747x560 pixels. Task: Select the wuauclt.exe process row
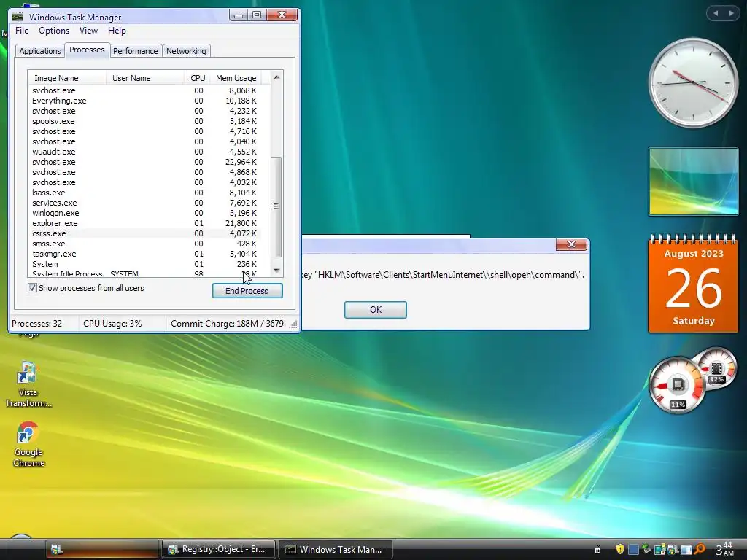coord(149,152)
